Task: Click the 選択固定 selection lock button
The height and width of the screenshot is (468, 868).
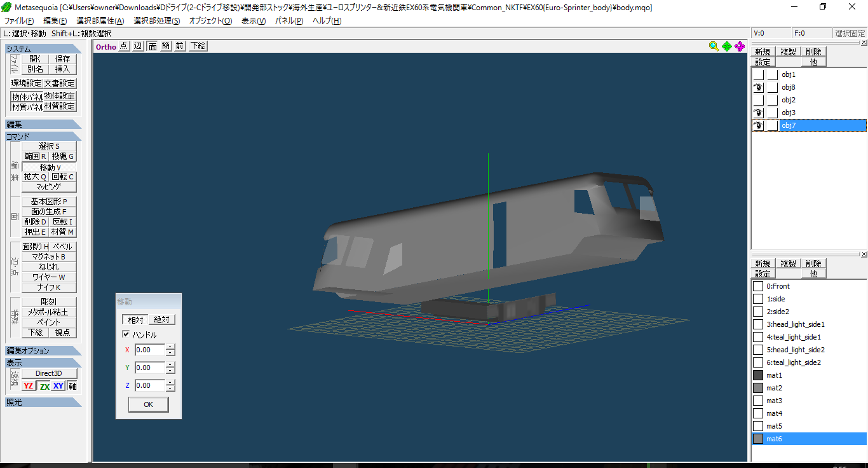Action: [850, 34]
